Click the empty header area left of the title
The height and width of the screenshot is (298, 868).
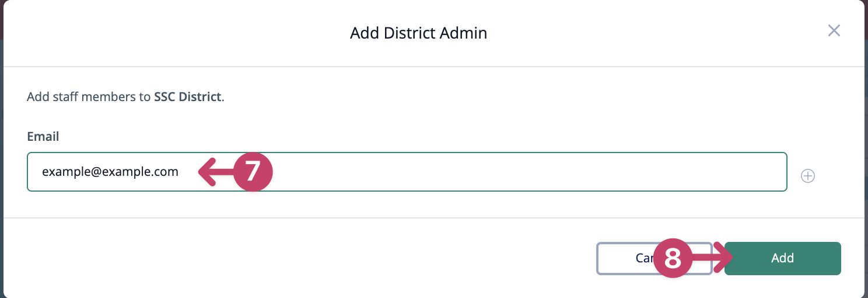(175, 33)
